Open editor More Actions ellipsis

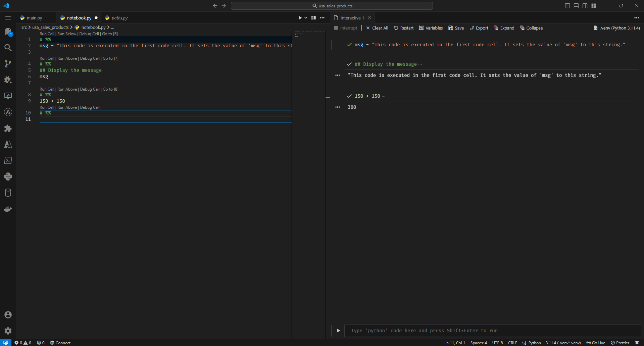[x=322, y=18]
